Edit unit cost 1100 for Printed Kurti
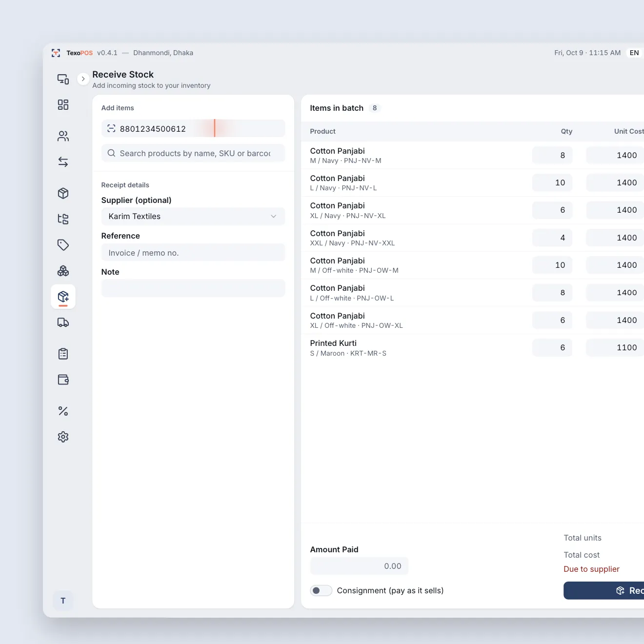 (615, 347)
